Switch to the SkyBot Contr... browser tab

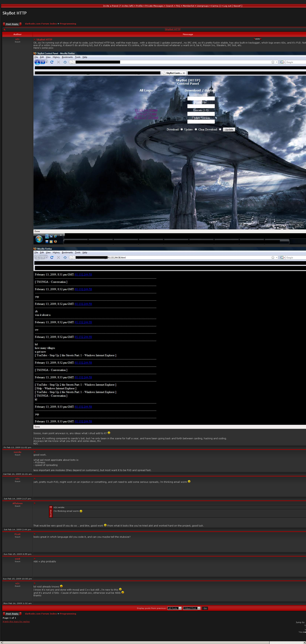click(174, 73)
